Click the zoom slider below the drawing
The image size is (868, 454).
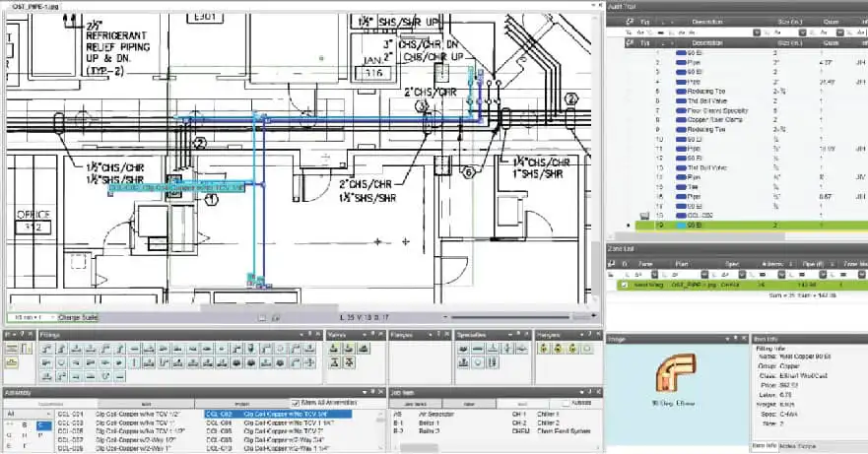tap(509, 317)
